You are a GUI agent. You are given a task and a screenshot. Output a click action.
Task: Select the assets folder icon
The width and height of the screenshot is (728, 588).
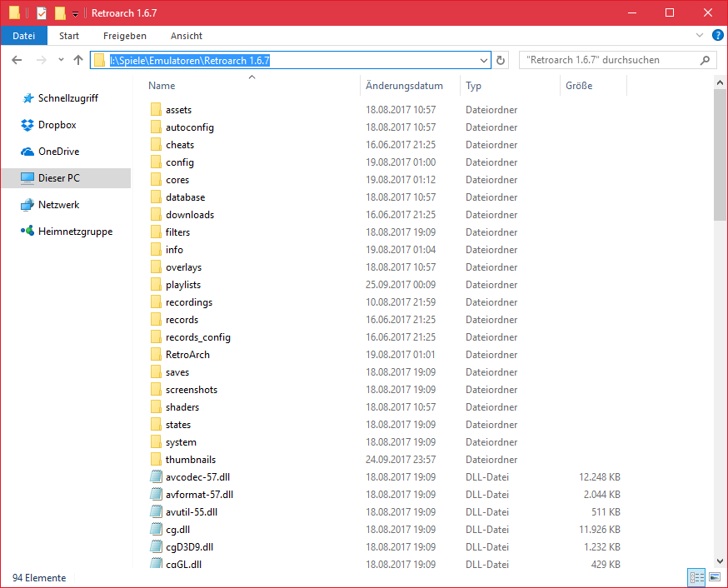click(x=156, y=110)
